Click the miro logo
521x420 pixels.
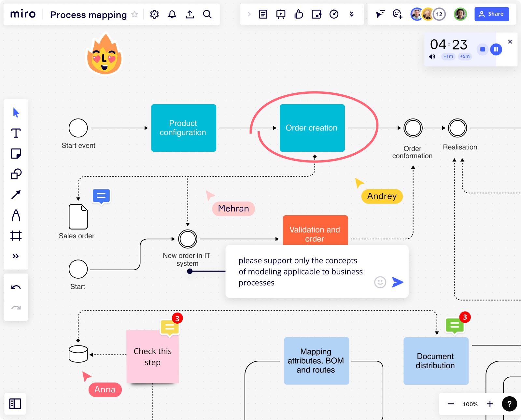point(23,14)
